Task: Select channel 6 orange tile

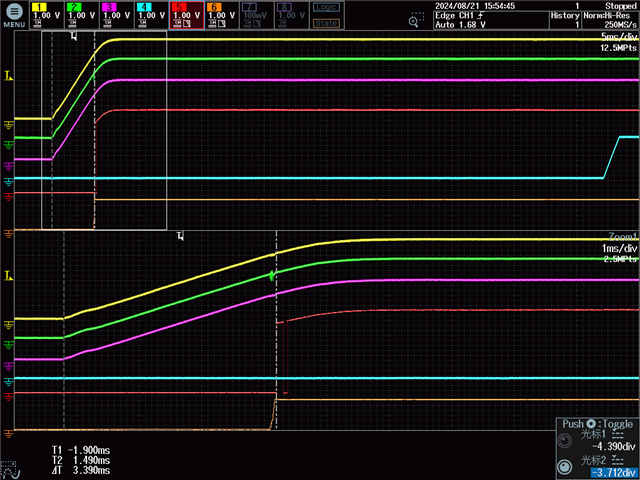Action: pos(222,15)
